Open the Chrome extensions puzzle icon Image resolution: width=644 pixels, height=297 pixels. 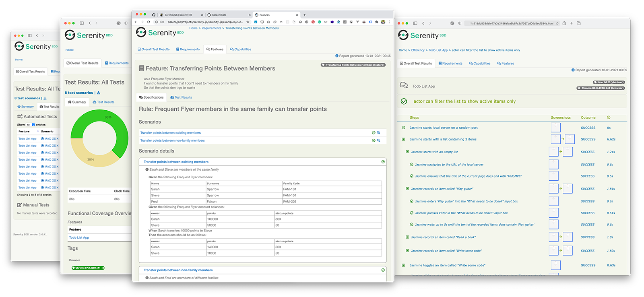(376, 22)
